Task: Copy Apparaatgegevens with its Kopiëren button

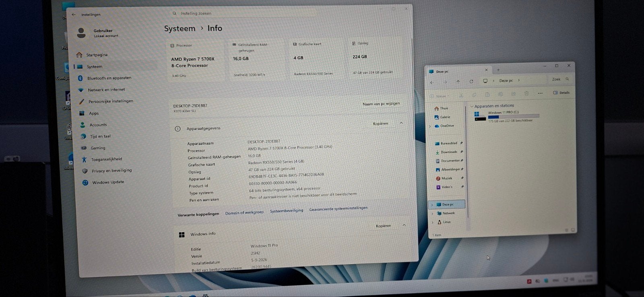Action: [380, 124]
